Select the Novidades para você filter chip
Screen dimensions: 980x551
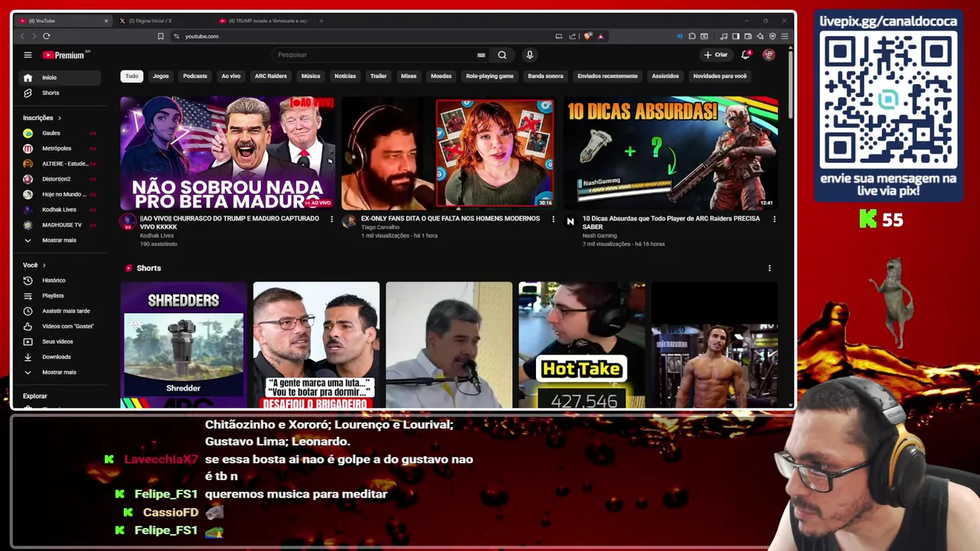coord(720,76)
